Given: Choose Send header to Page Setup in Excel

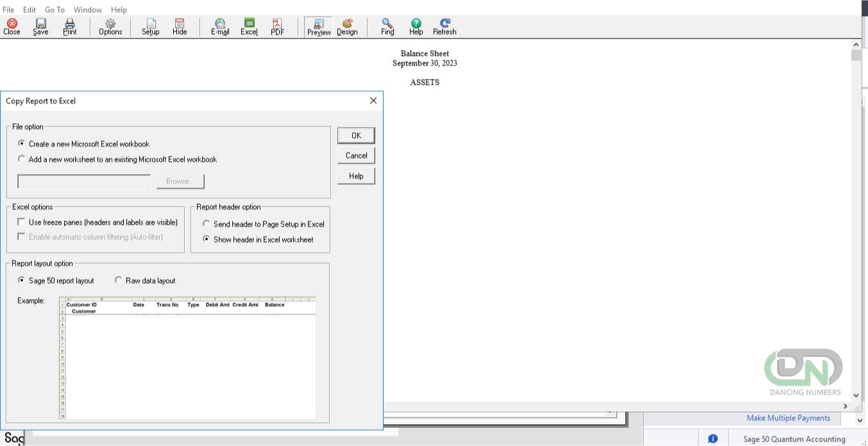Looking at the screenshot, I should pyautogui.click(x=206, y=223).
